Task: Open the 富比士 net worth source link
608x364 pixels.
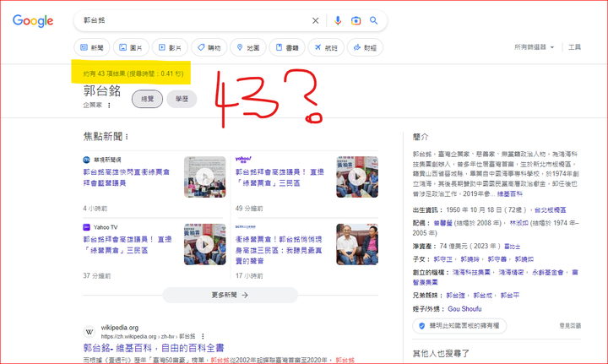Action: coord(513,247)
